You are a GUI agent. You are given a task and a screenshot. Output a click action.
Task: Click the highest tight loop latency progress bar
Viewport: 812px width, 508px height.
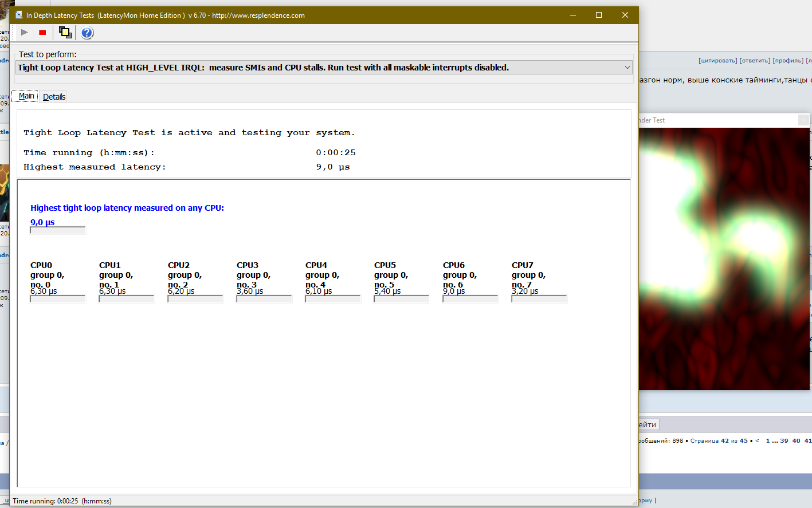click(58, 230)
